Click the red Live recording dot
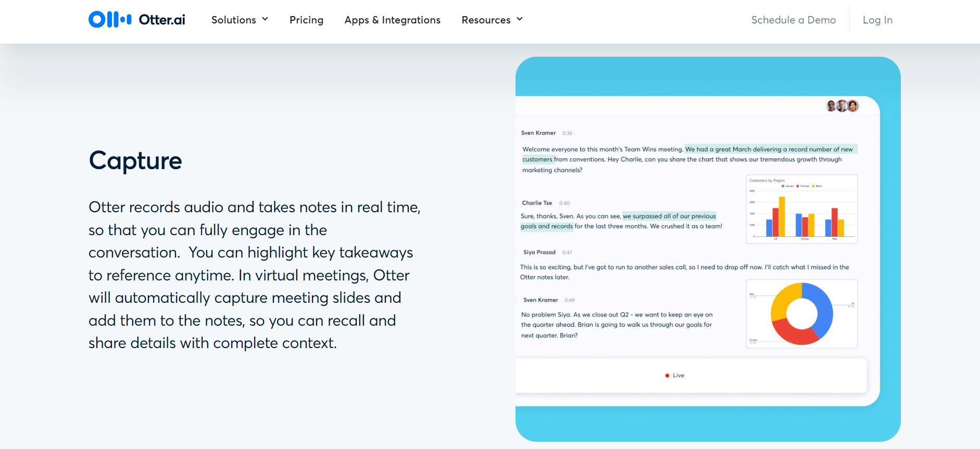Viewport: 980px width, 449px height. [667, 376]
